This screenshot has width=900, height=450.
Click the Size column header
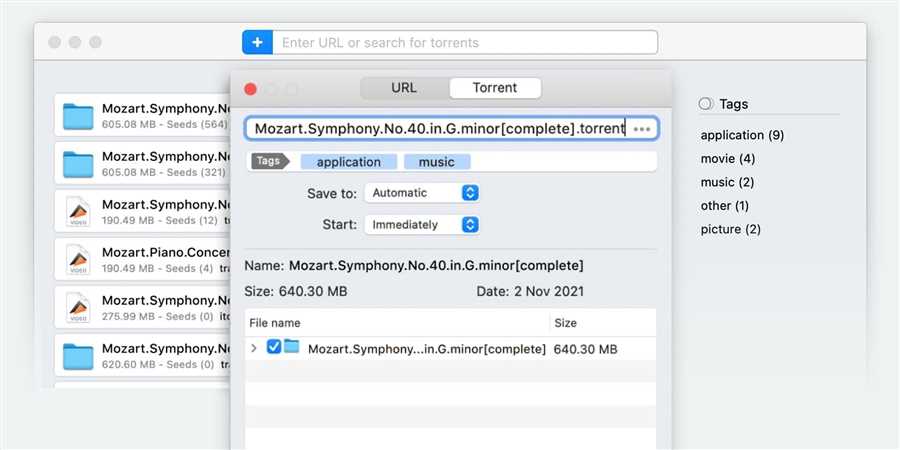tap(567, 323)
